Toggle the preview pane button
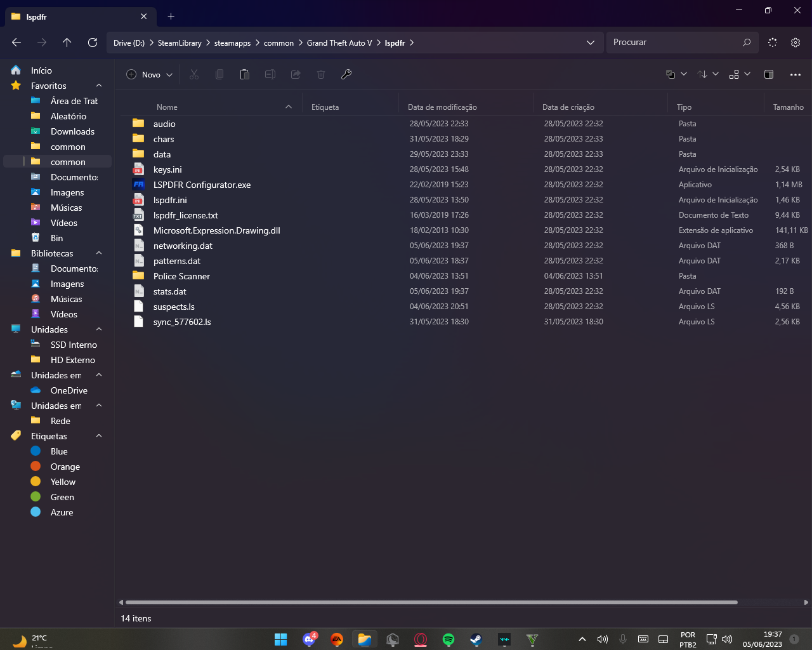The height and width of the screenshot is (650, 812). [769, 74]
